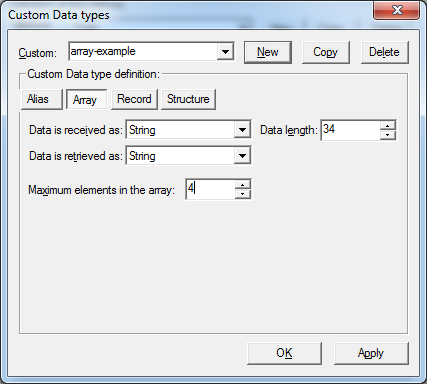Viewport: 427px width, 384px height.
Task: Close the Custom Data types dialog
Action: (x=396, y=10)
